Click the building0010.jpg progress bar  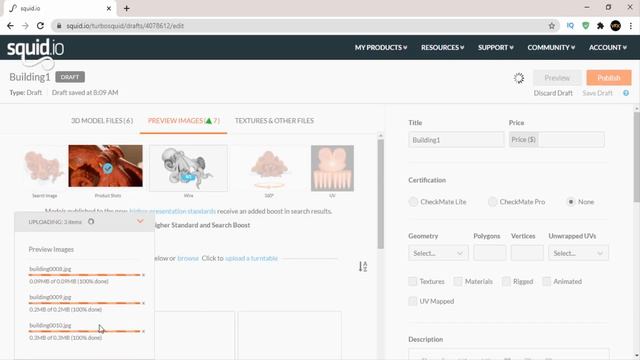[x=84, y=331]
